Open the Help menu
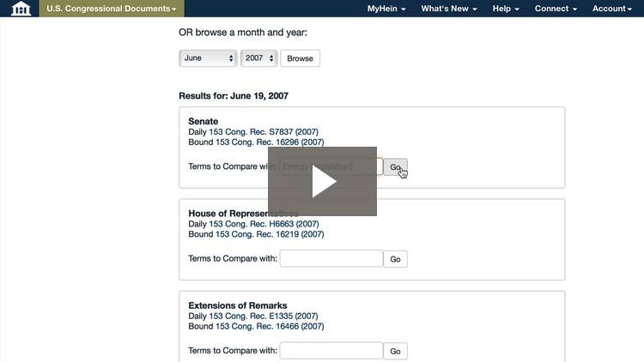 pos(506,9)
